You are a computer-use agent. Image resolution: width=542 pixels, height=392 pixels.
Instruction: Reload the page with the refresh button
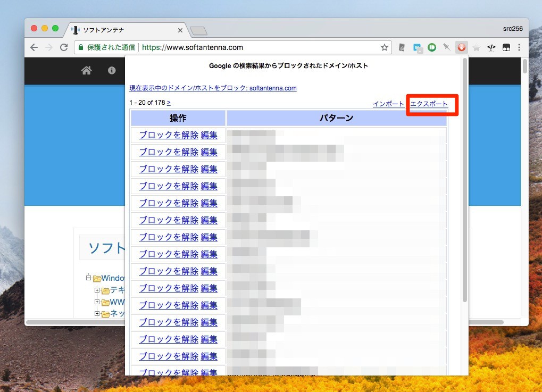pos(64,47)
